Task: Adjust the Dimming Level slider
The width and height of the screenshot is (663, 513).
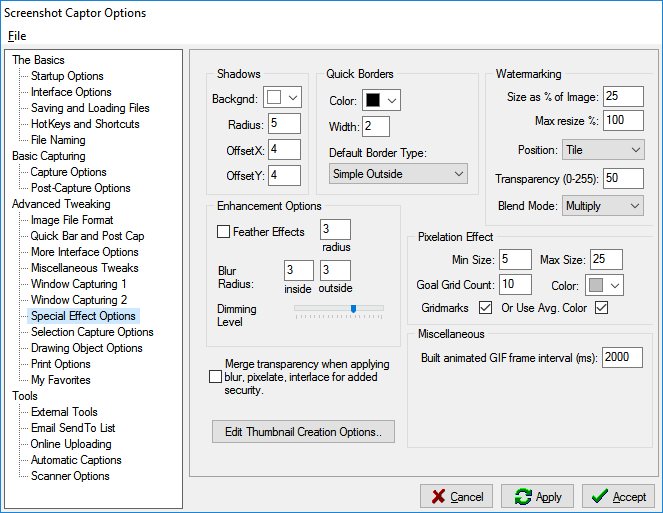Action: pos(353,309)
